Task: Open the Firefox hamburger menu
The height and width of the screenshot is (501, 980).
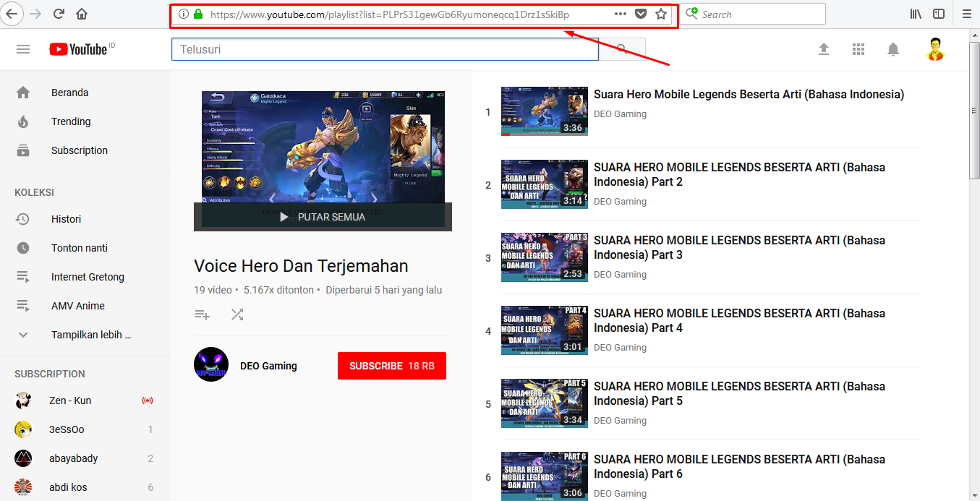Action: 967,14
